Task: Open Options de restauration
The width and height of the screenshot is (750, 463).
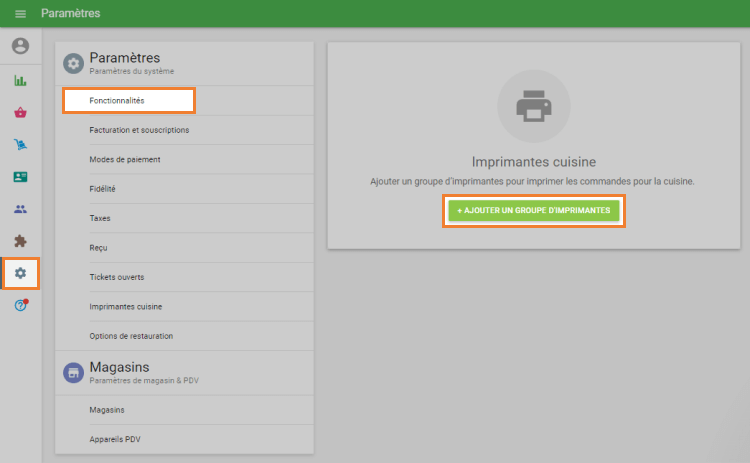Action: pyautogui.click(x=131, y=336)
